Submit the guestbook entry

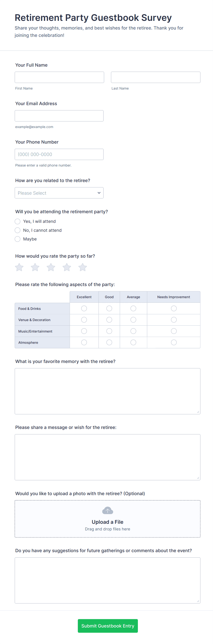[x=108, y=626]
